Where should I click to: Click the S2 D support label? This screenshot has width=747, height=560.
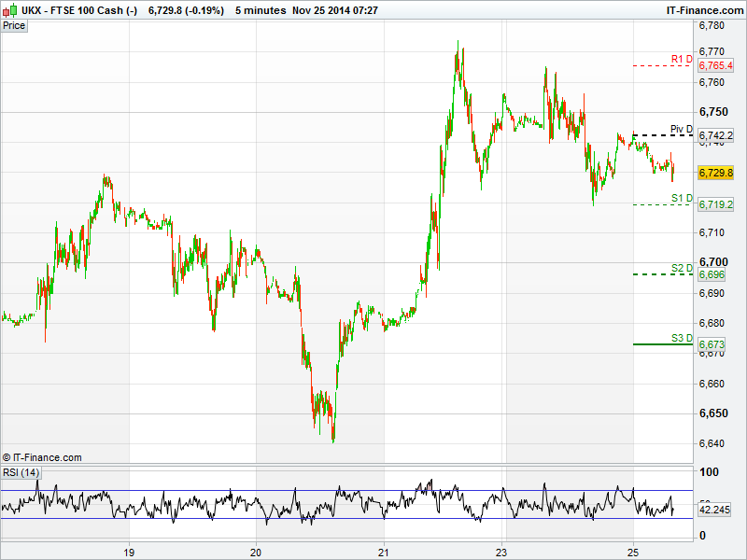[x=682, y=269]
